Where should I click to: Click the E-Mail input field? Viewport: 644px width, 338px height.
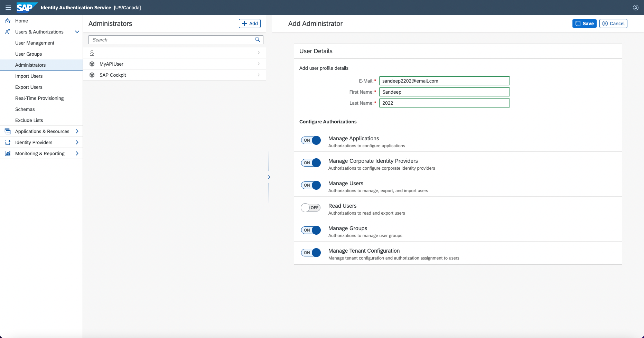point(444,81)
